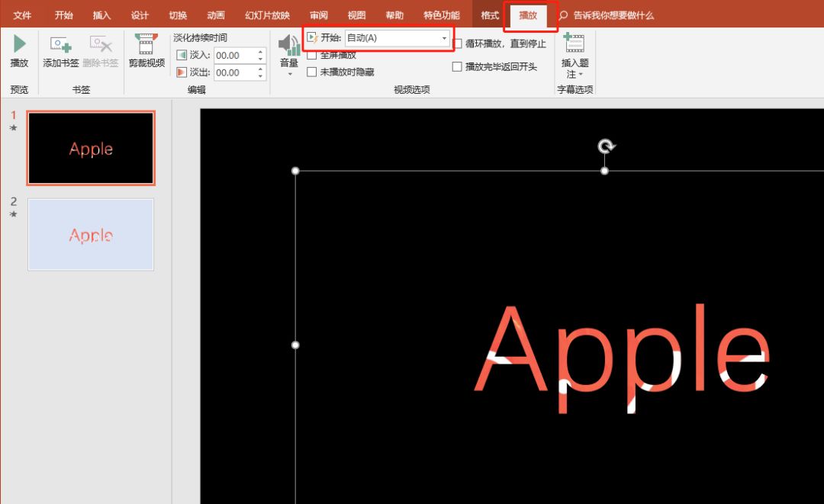
Task: Click the fade-out duration up arrow
Action: (261, 69)
